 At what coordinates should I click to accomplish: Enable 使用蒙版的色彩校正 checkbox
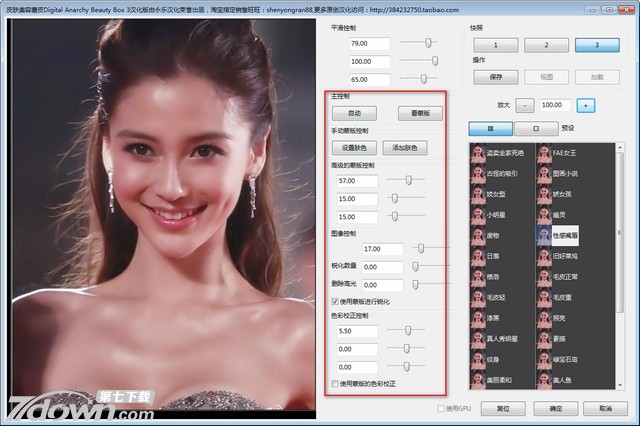point(336,383)
